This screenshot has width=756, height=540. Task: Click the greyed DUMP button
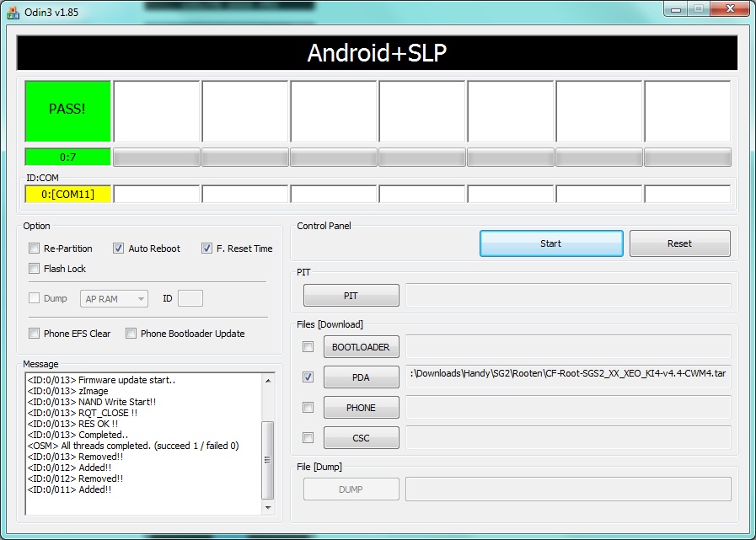click(x=351, y=489)
